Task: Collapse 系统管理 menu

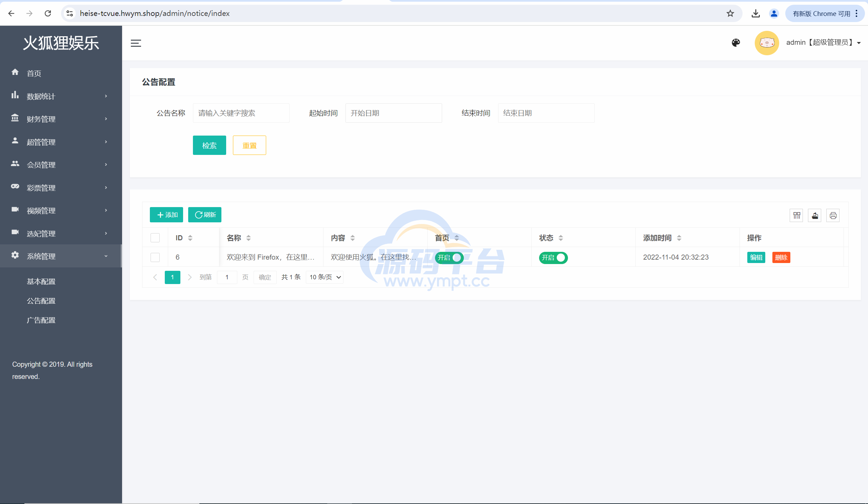Action: pyautogui.click(x=61, y=256)
